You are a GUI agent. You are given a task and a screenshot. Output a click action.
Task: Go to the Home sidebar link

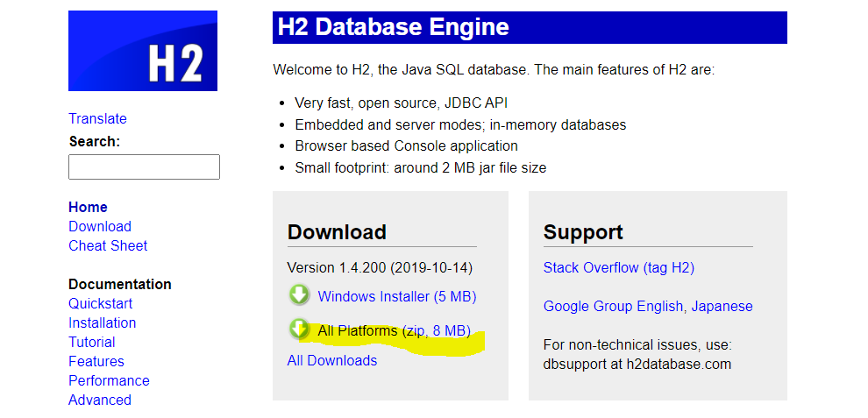tap(88, 207)
